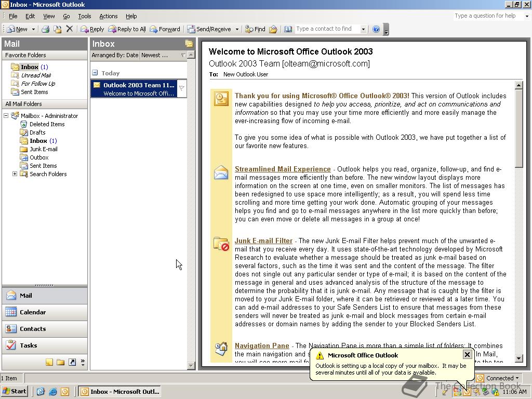This screenshot has height=399, width=532.
Task: Click the junk folder icon beside Junk E-mail Filter
Action: (x=221, y=244)
